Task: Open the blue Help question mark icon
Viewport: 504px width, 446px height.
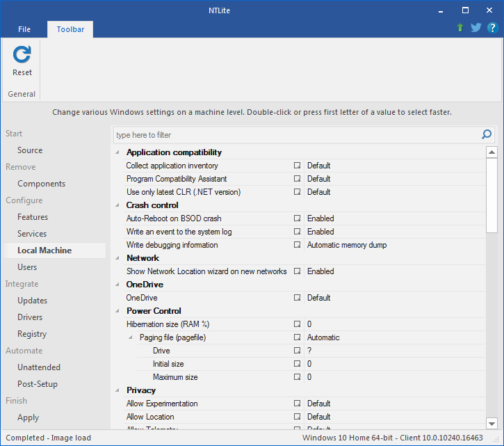Action: (492, 28)
